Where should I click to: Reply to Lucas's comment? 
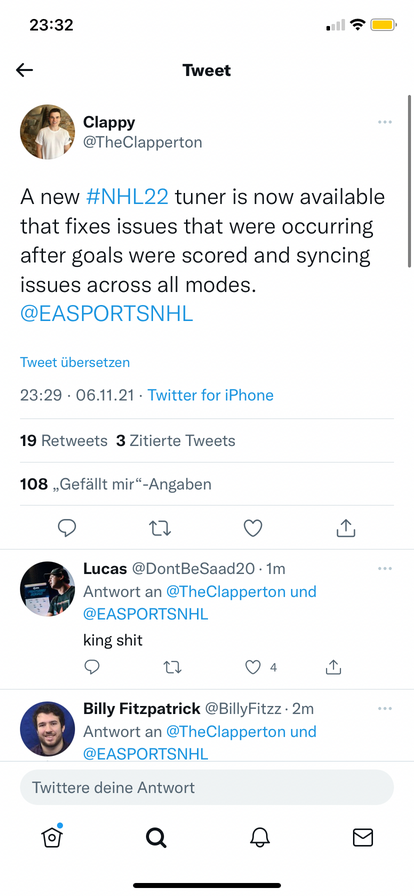tap(92, 667)
